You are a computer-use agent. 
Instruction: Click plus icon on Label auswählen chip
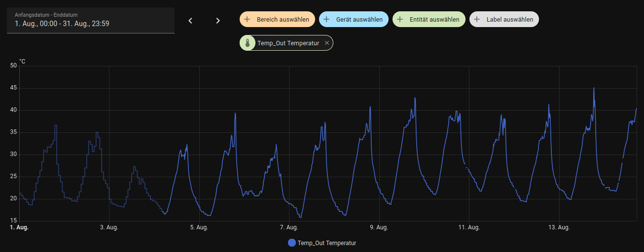(477, 20)
